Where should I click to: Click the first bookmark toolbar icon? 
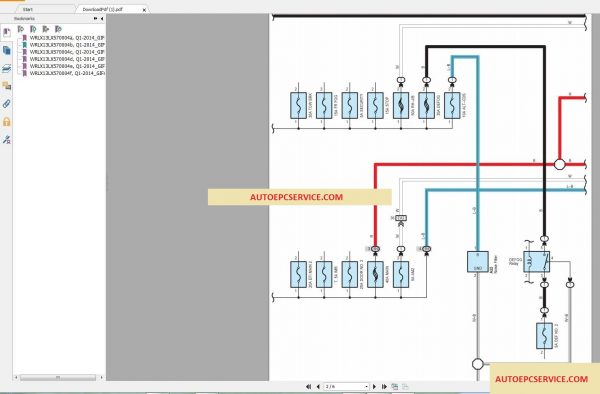click(21, 29)
